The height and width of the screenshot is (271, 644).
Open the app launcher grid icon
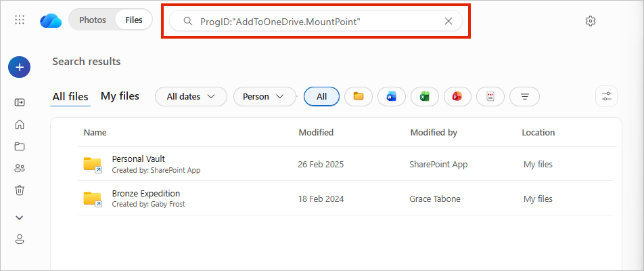[20, 20]
